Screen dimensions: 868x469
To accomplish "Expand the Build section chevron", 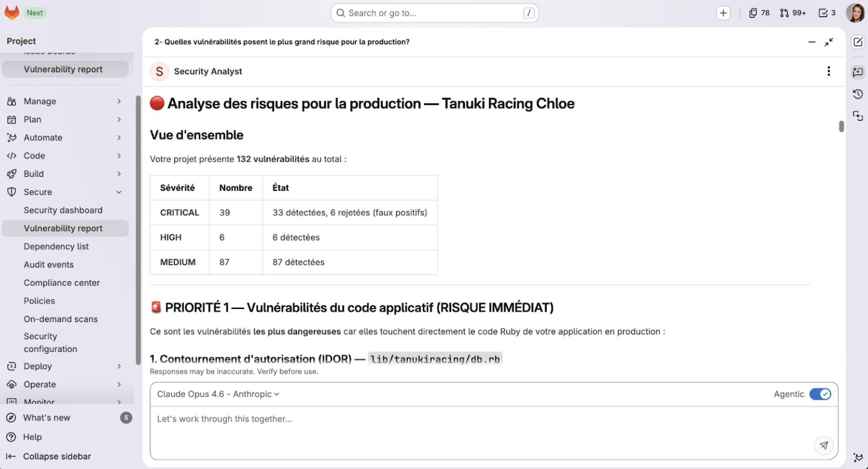I will (119, 174).
